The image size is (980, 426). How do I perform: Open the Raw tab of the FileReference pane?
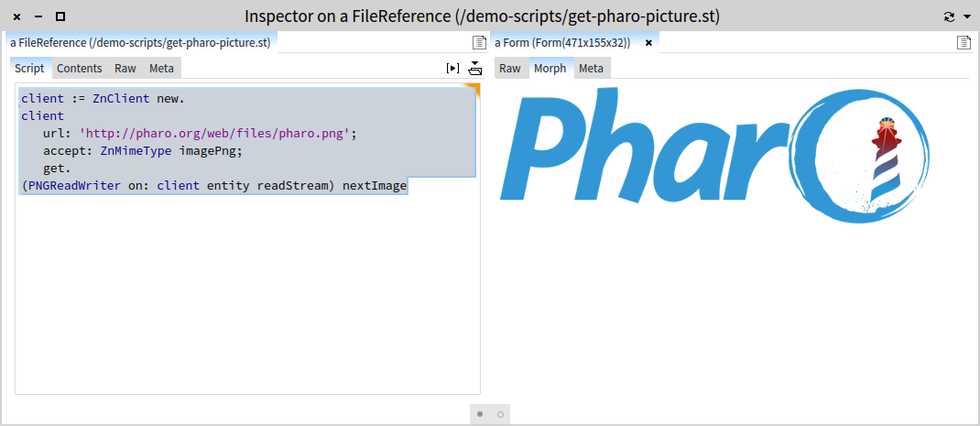125,68
